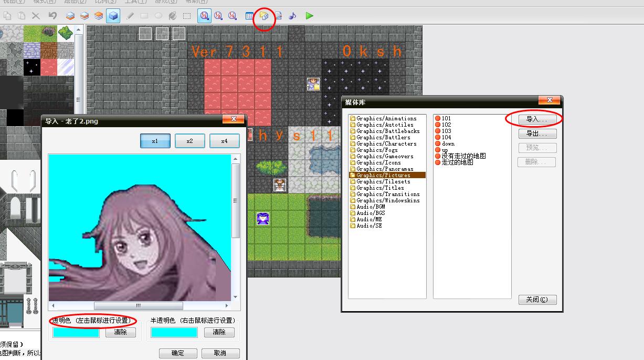Select the Pencil drawing tool
Screen dimensions: 644x360
[x=130, y=16]
